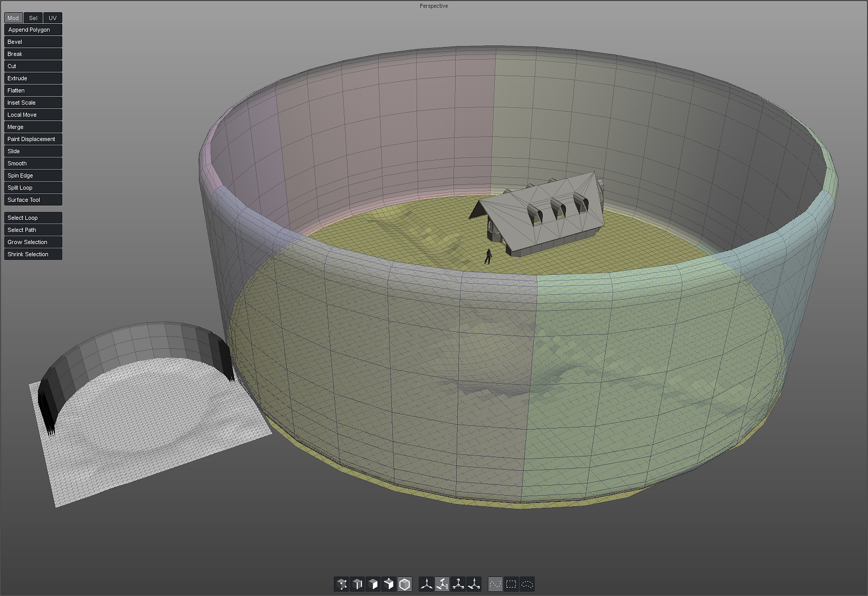Switch to face selection mode cube icon
The width and height of the screenshot is (868, 596).
point(373,584)
